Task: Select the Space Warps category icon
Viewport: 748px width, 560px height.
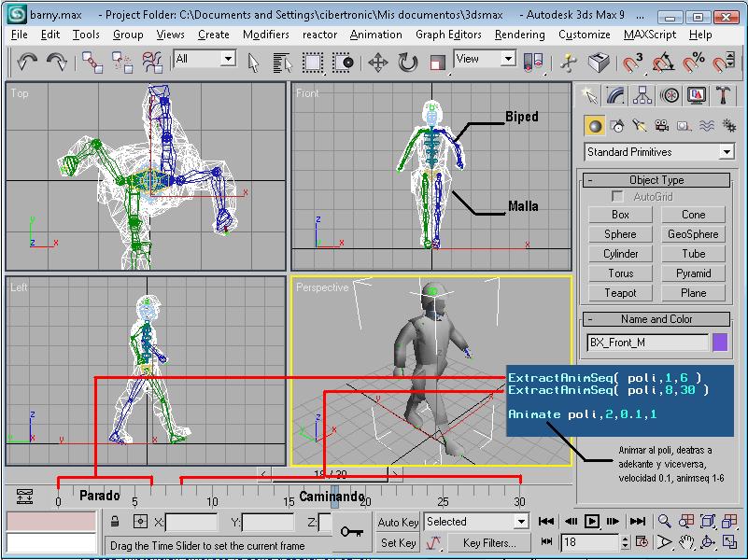Action: 707,126
